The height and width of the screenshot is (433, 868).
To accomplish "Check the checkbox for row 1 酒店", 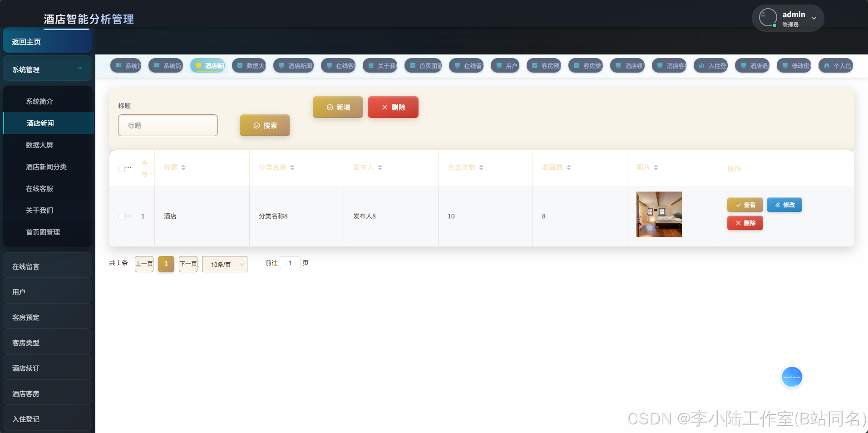I will coord(121,216).
